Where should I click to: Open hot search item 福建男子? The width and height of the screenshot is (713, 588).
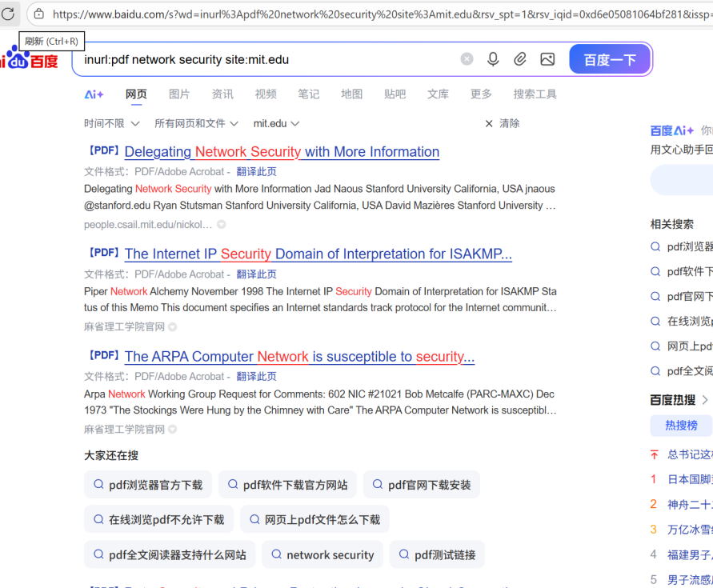pyautogui.click(x=690, y=555)
